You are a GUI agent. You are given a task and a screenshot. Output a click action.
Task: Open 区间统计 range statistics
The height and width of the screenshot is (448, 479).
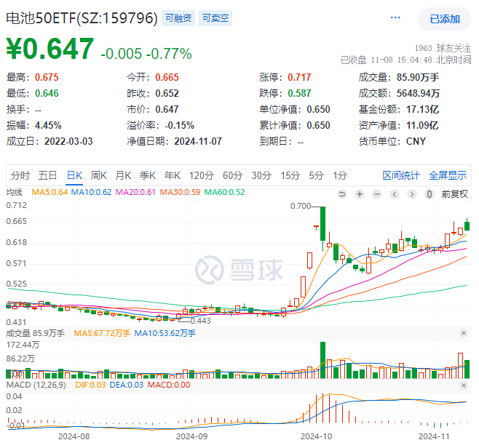point(401,175)
